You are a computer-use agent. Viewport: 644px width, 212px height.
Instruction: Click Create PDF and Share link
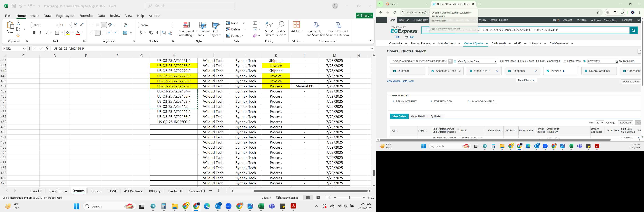(x=316, y=29)
